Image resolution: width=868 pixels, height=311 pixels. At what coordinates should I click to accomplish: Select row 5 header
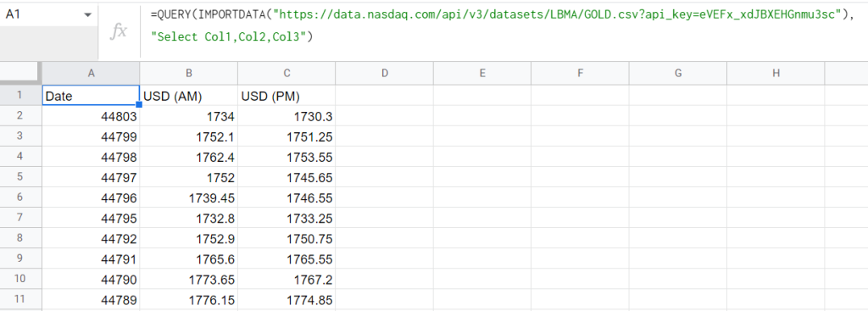20,177
